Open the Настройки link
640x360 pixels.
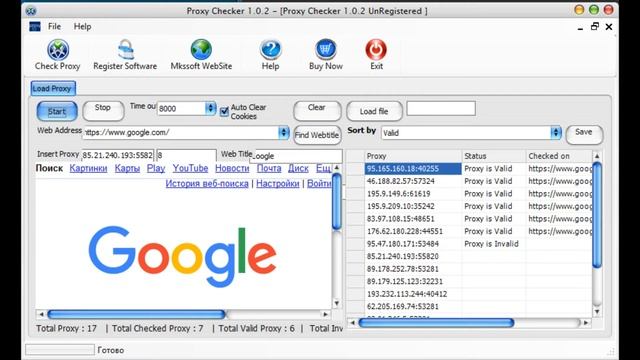pyautogui.click(x=278, y=184)
